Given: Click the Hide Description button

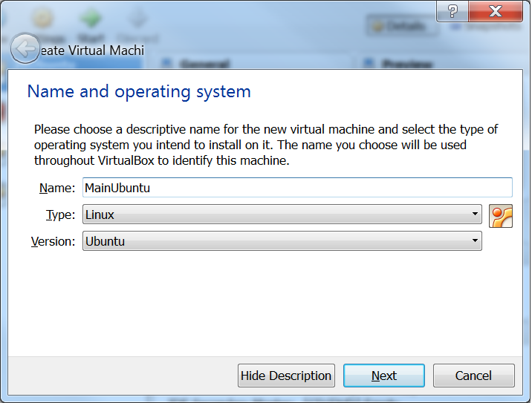Looking at the screenshot, I should (x=286, y=376).
